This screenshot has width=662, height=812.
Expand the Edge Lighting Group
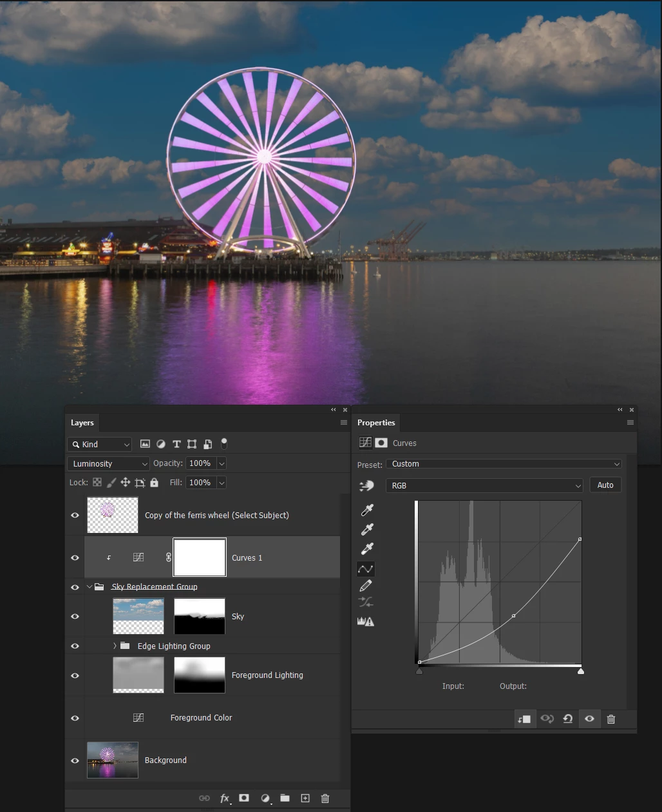coord(115,646)
